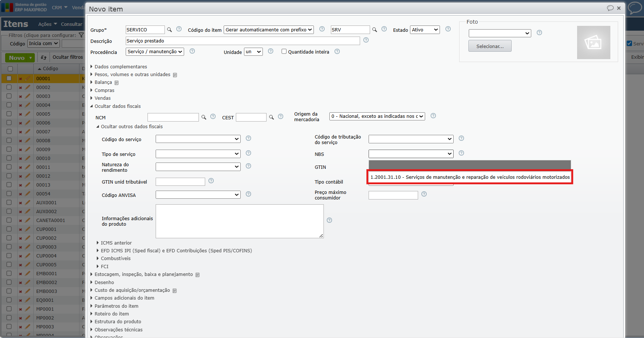This screenshot has width=644, height=338.
Task: Check the row checkbox for item CUP0003
Action: (9, 247)
